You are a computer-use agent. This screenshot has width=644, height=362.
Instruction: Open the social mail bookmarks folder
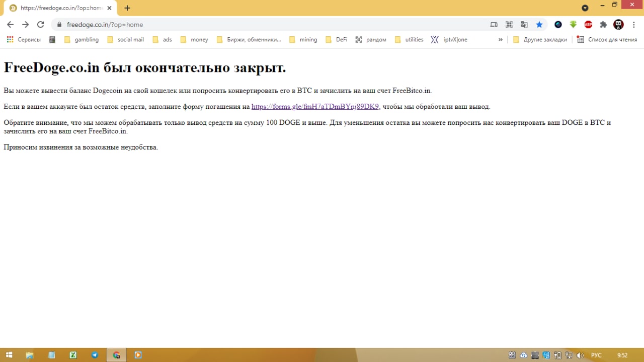(x=126, y=39)
